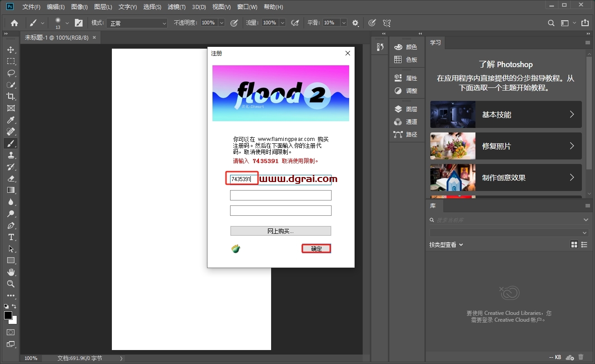
Task: Click the foreground color swatch
Action: tap(8, 315)
